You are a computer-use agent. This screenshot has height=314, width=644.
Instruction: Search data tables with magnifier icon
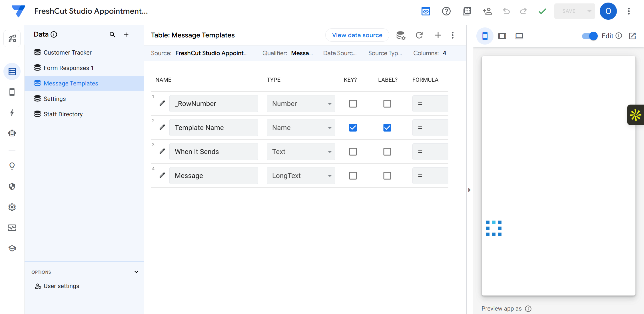pos(113,35)
